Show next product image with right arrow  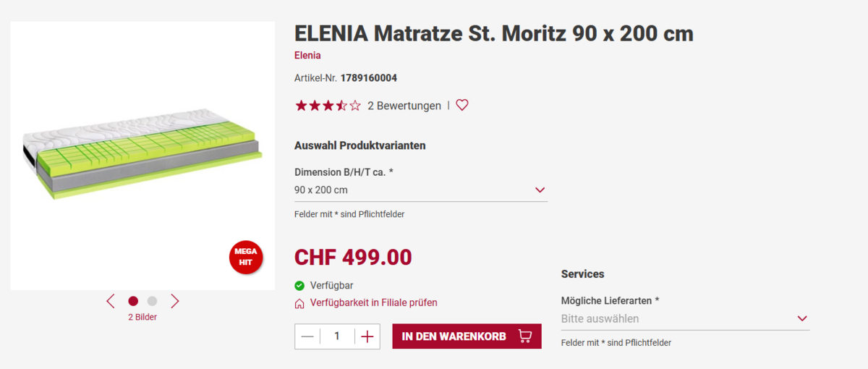[174, 301]
